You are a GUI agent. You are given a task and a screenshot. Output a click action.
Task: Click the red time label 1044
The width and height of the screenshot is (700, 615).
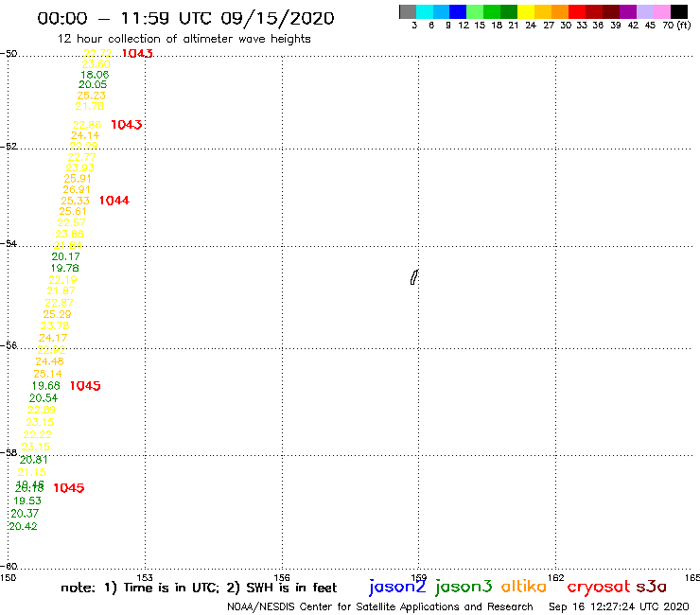click(114, 201)
